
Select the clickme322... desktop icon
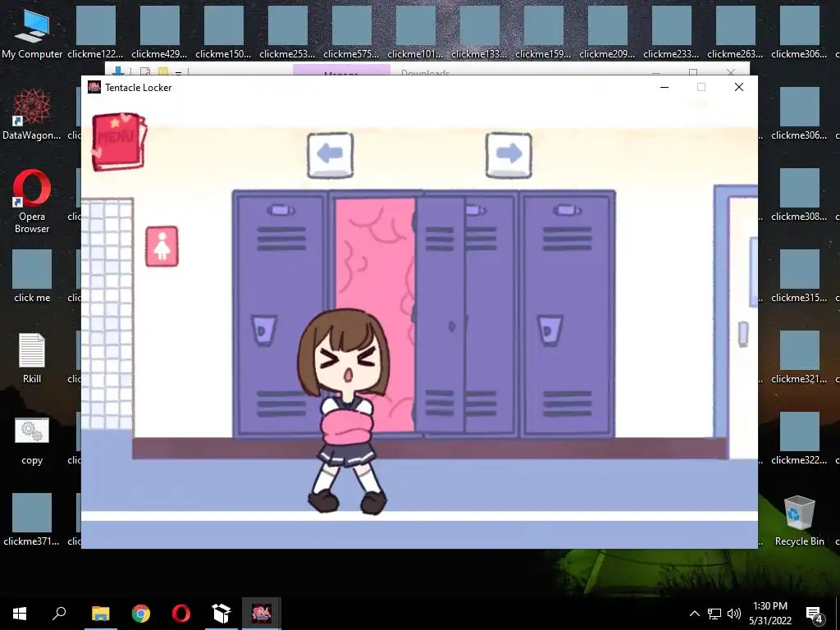point(799,440)
